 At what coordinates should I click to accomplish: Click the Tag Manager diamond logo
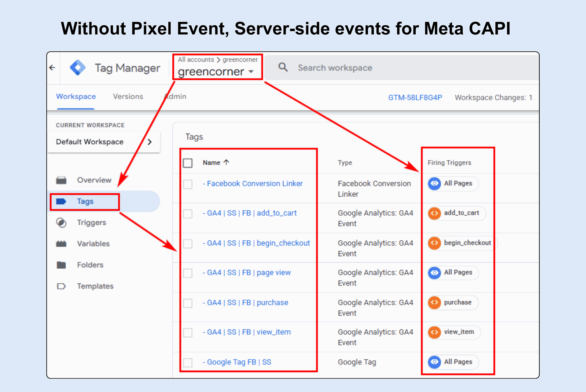point(78,67)
